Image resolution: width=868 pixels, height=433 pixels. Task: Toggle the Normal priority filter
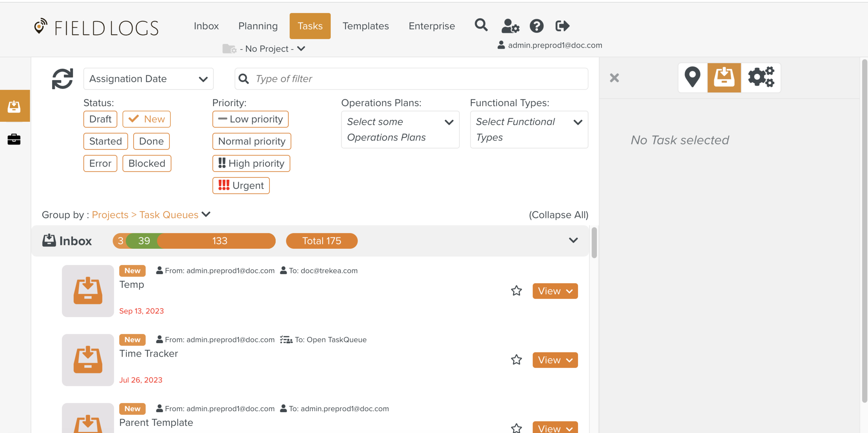tap(252, 141)
